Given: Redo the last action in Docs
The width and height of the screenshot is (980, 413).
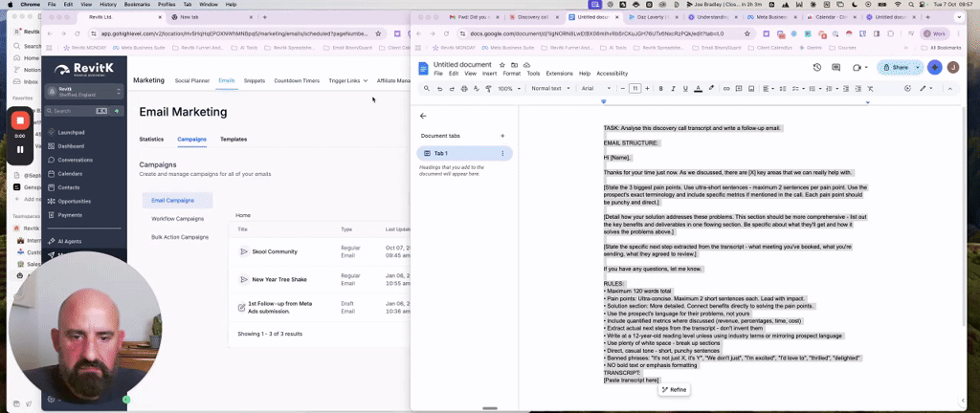Looking at the screenshot, I should (x=452, y=89).
